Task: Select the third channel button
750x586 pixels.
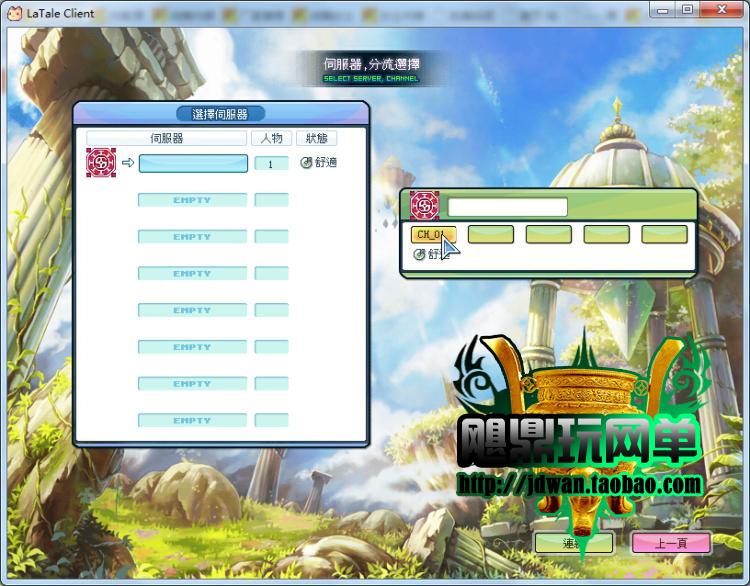Action: (549, 234)
